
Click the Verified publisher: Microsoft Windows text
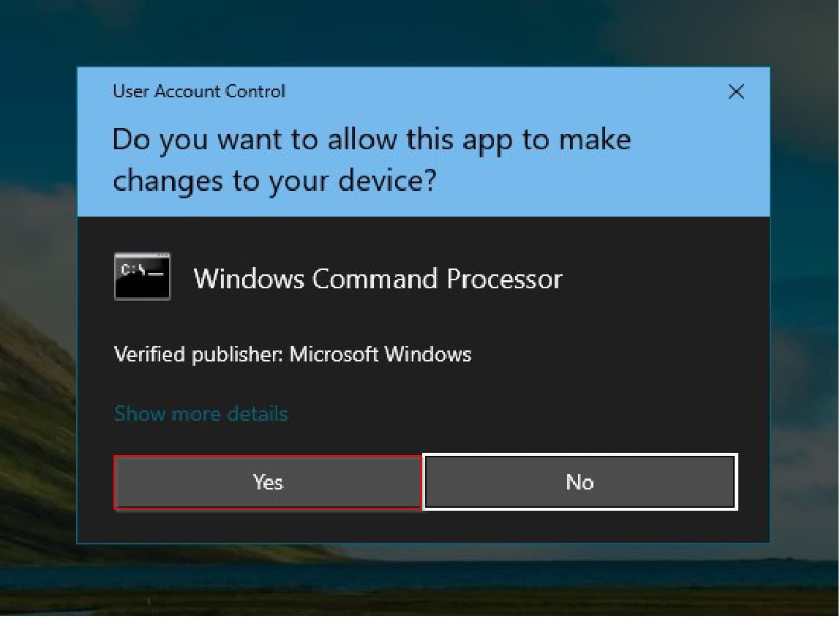(x=293, y=354)
